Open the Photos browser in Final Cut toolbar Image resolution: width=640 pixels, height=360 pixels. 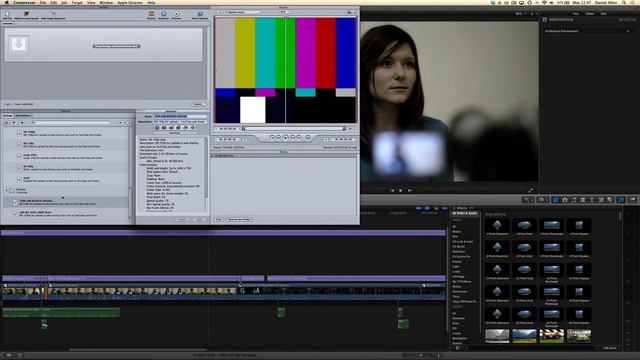(x=565, y=200)
